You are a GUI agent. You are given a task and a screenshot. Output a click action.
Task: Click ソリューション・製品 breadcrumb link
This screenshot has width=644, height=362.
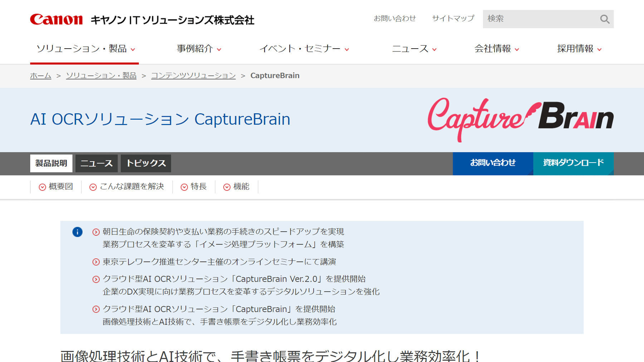[x=101, y=76]
